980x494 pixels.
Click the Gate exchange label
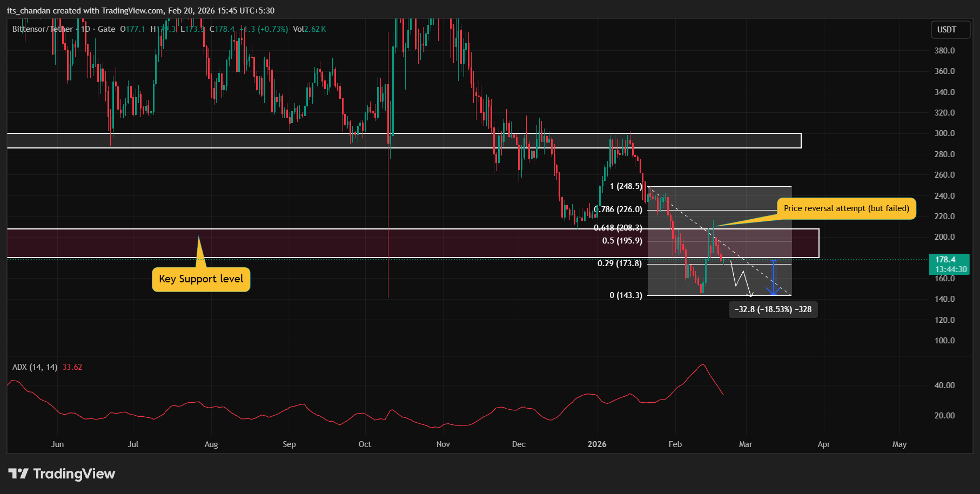106,29
